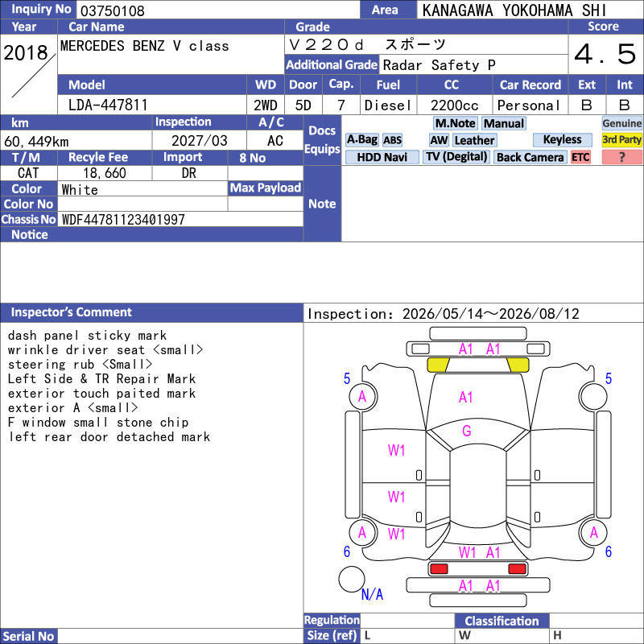Select comment 'steering rub <Small>'
This screenshot has height=644, width=644.
(80, 365)
